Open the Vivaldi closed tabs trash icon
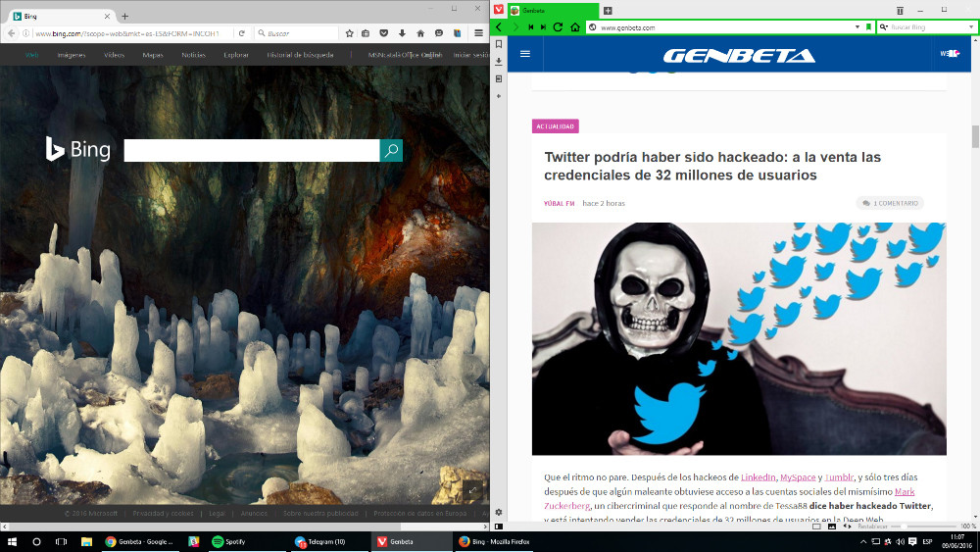The image size is (980, 552). (900, 10)
